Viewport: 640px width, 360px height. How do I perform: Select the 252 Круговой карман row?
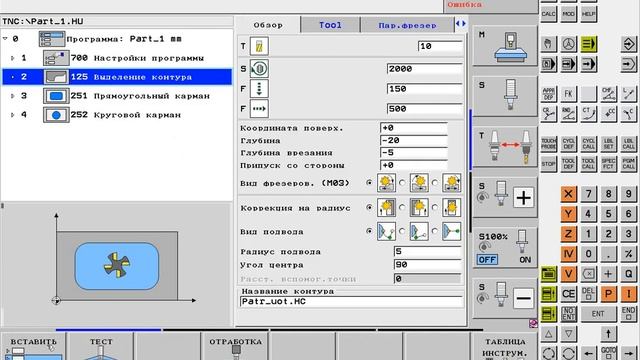click(117, 115)
